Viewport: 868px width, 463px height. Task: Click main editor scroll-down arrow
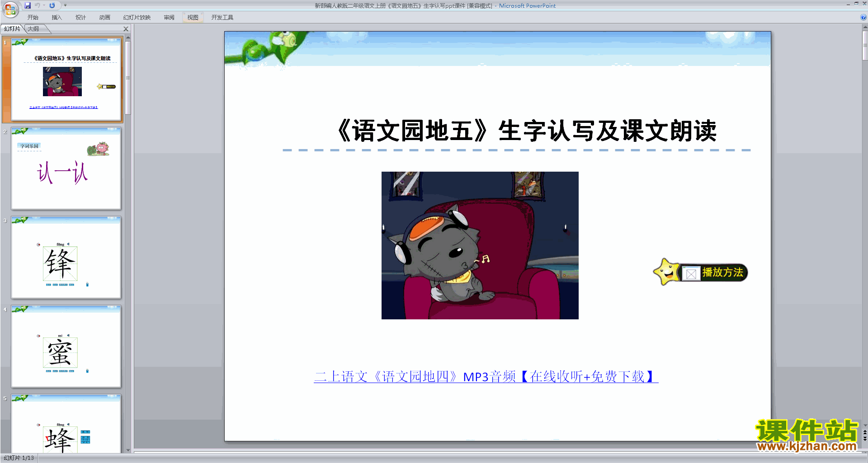(865, 425)
